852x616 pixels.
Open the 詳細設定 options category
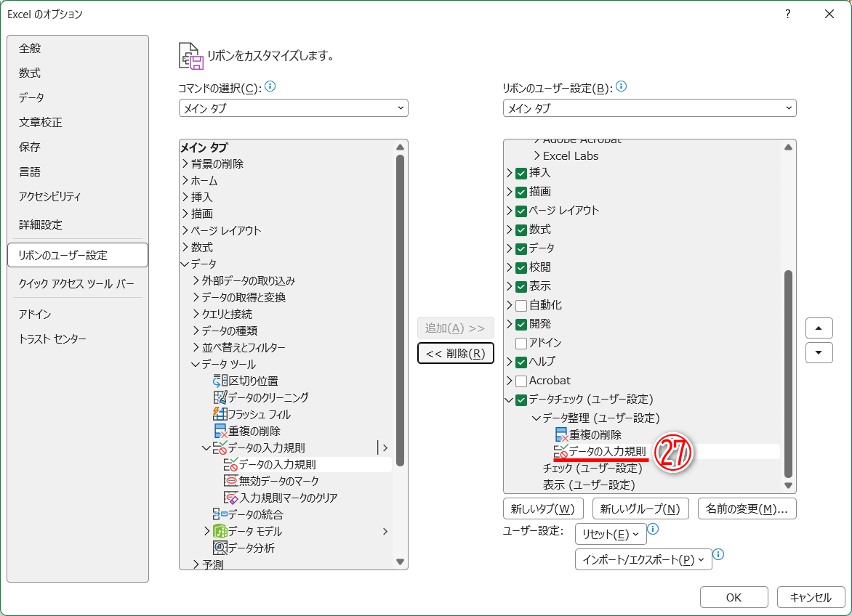point(78,224)
